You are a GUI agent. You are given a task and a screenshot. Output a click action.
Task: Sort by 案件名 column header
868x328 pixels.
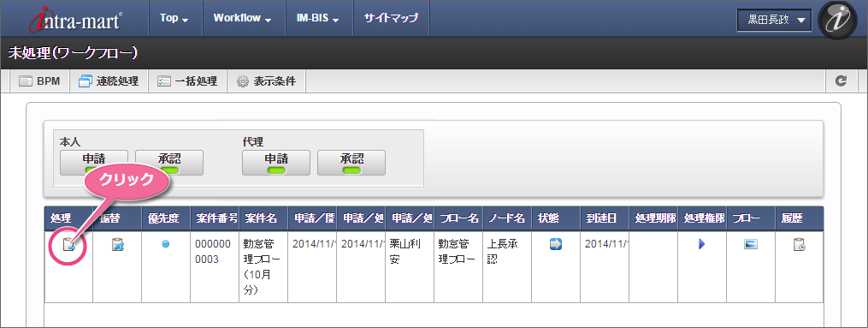(263, 218)
